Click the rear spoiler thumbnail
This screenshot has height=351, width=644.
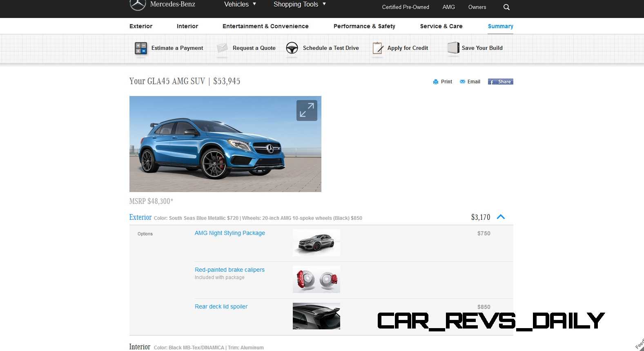tap(316, 316)
